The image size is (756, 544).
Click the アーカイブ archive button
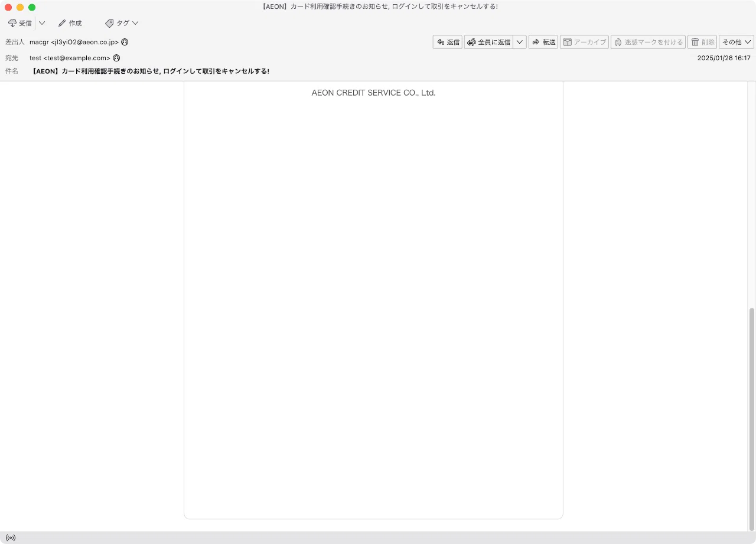[x=584, y=42]
